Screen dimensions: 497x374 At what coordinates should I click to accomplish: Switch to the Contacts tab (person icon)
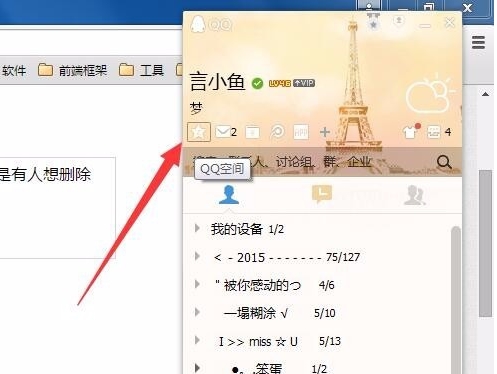pos(229,195)
